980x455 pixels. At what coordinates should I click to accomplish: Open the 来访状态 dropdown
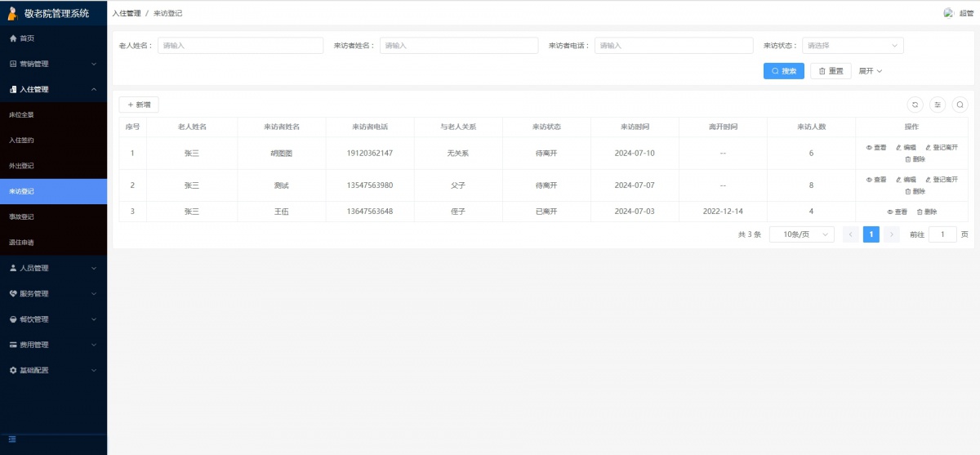coord(853,46)
